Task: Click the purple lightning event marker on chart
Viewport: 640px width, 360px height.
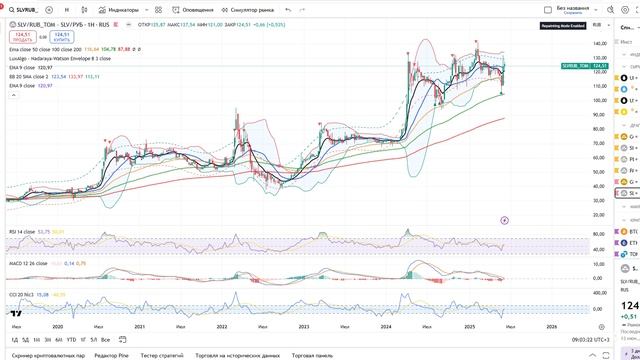Action: pos(504,220)
